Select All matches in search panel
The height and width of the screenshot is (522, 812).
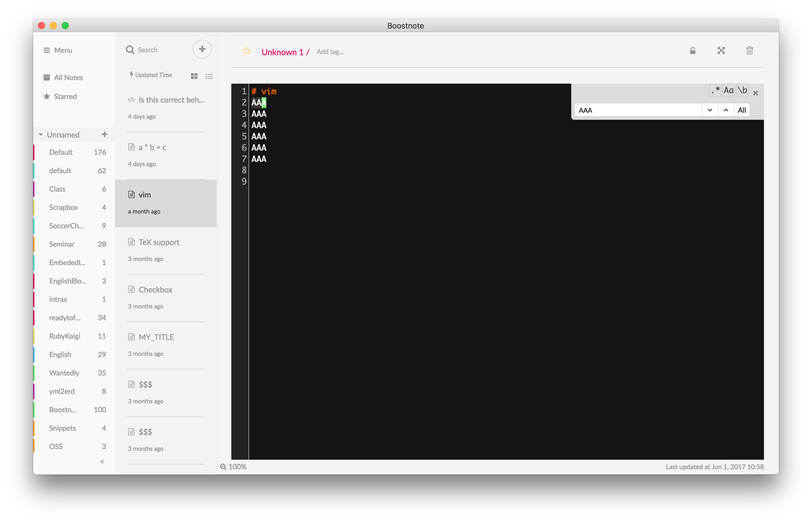coord(742,110)
